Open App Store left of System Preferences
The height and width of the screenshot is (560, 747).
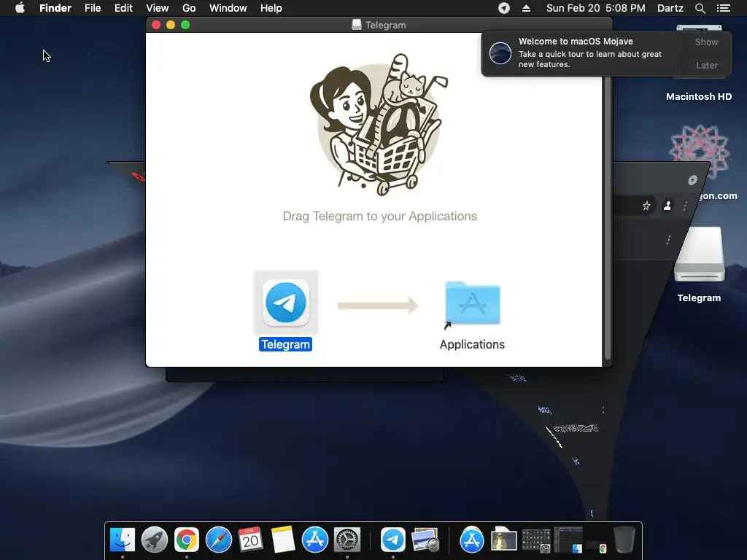pos(315,540)
